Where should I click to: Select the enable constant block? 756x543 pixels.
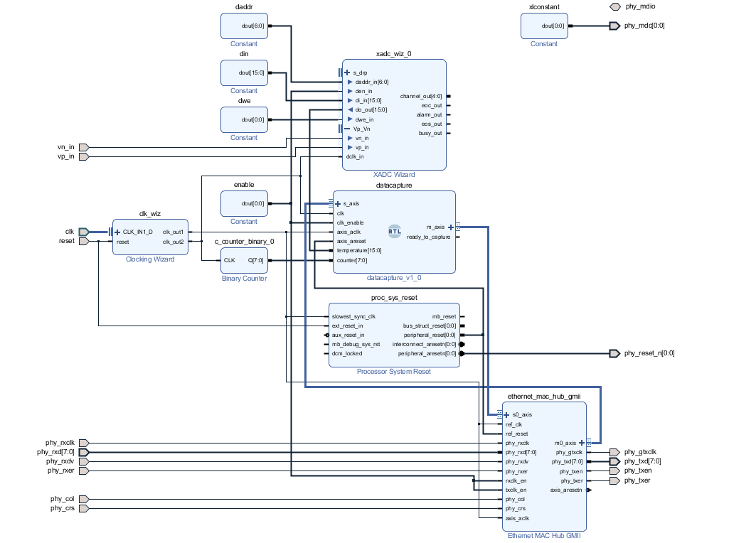(x=245, y=204)
